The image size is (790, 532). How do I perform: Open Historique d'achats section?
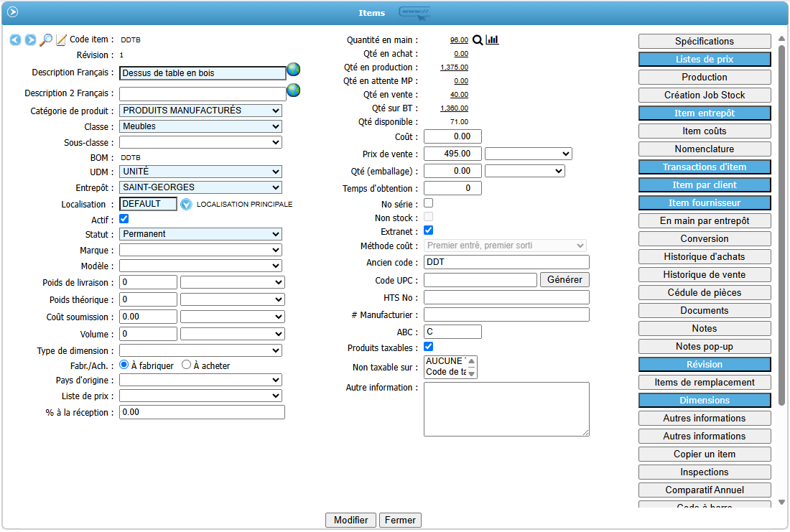click(x=705, y=257)
